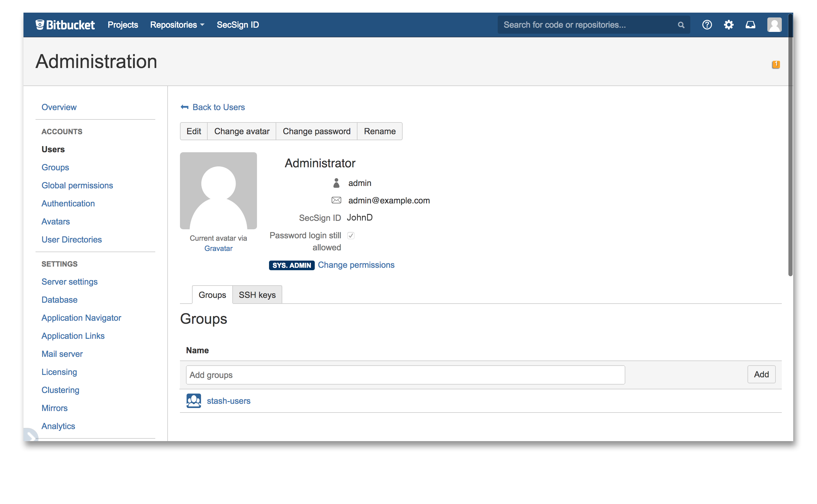
Task: Click the Add groups input field
Action: 405,375
